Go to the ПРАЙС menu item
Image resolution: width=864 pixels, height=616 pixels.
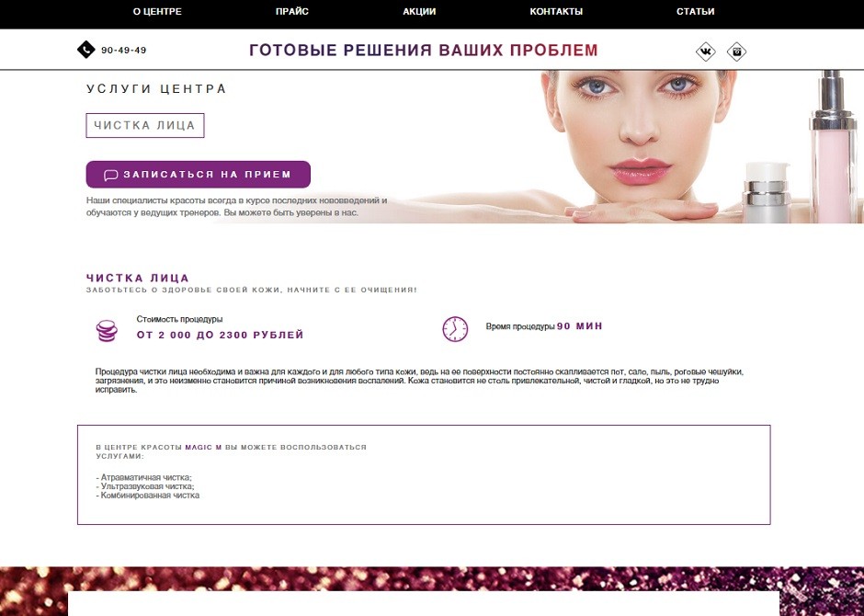coord(292,12)
